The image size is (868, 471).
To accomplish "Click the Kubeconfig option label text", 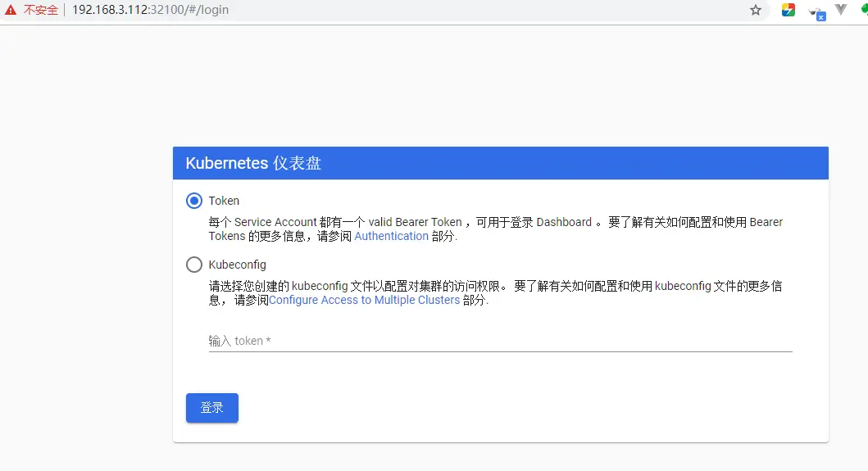I will 238,265.
